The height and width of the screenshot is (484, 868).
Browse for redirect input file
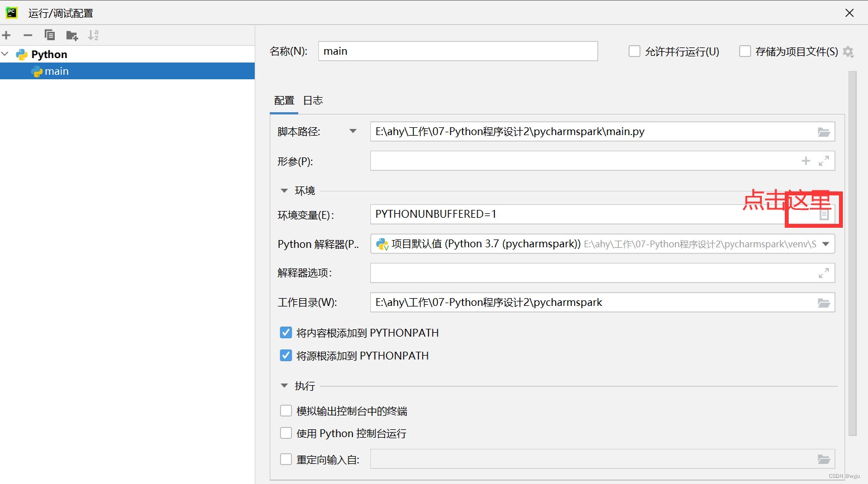(824, 459)
